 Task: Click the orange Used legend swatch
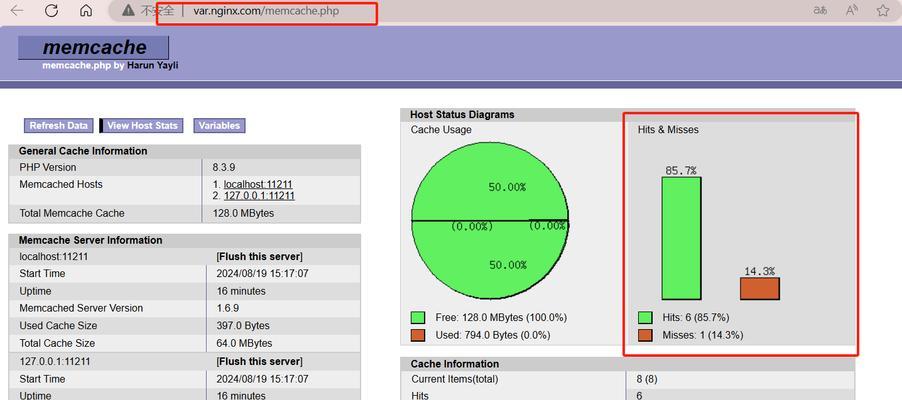click(418, 335)
